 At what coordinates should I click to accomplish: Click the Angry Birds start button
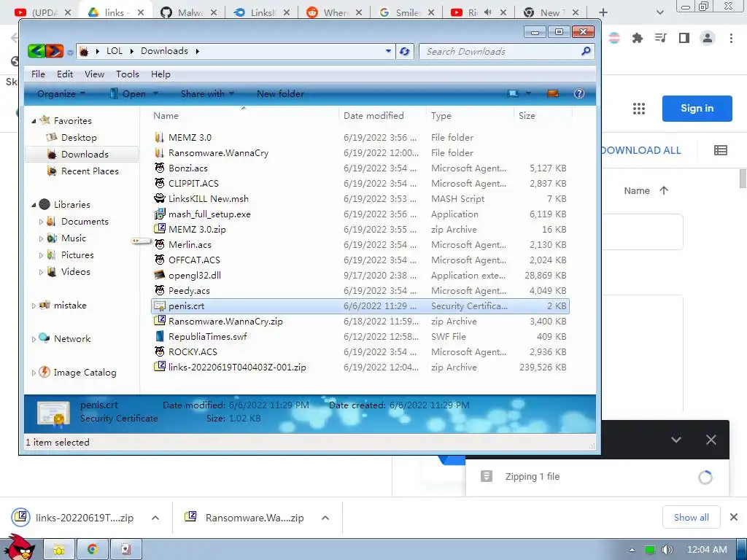[x=20, y=547]
